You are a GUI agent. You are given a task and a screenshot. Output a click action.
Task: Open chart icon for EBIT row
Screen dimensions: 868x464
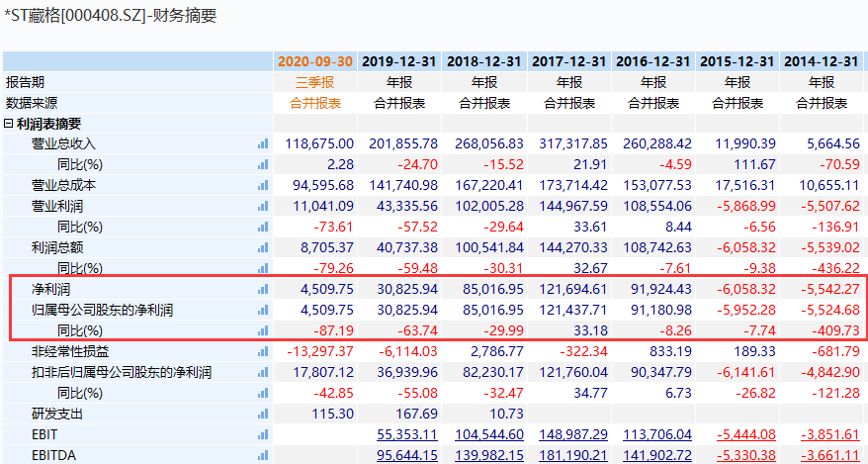click(x=263, y=434)
